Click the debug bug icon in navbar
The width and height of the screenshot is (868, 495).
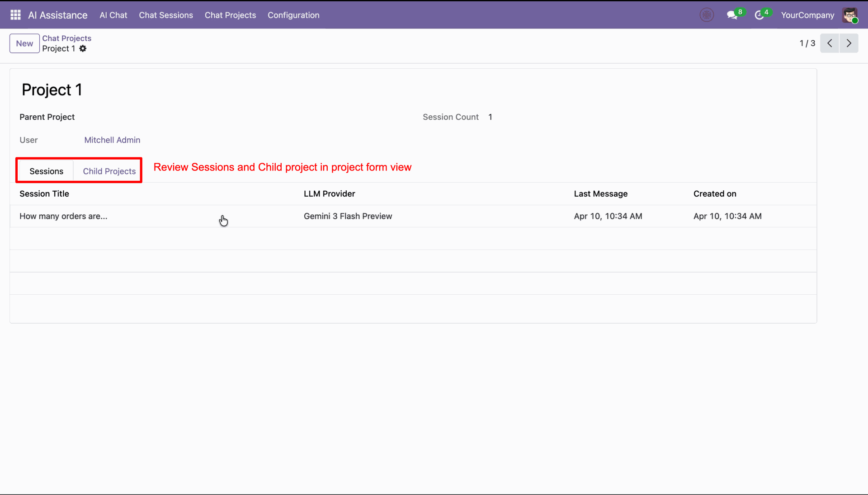point(707,15)
